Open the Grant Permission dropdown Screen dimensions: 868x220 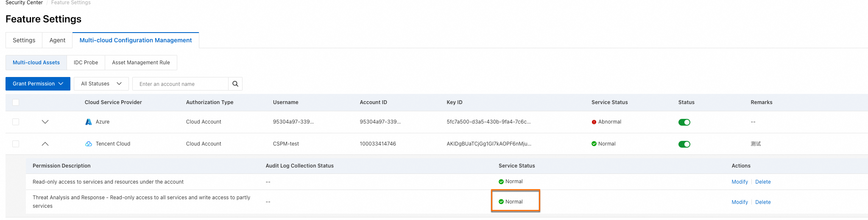[x=38, y=84]
